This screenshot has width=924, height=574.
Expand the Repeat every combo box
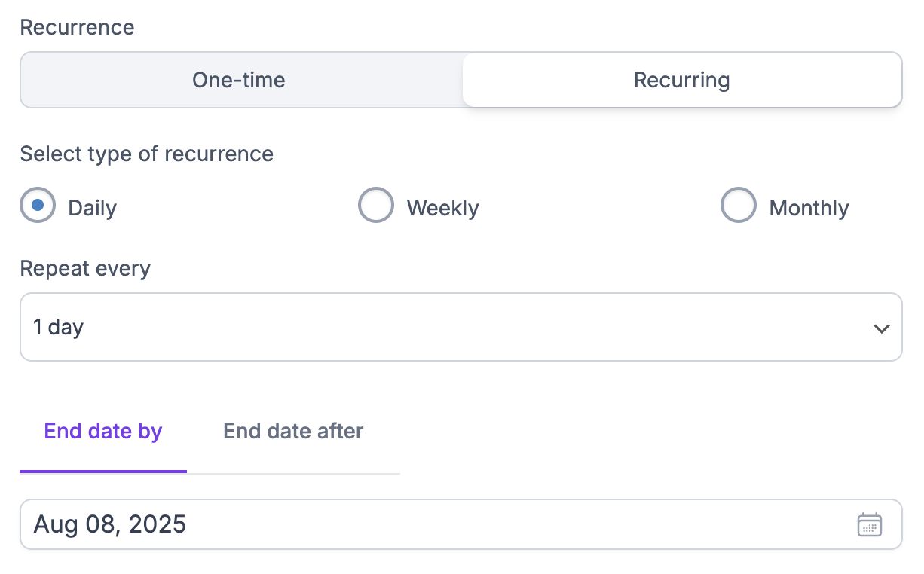[460, 327]
